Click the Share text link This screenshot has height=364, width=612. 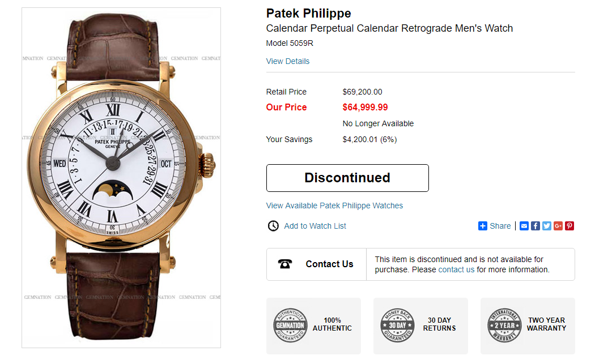point(500,226)
